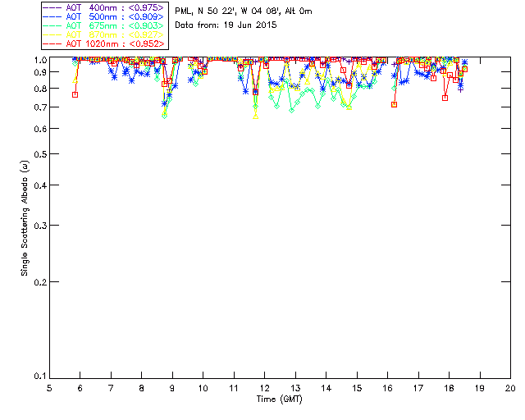Click the y-axis tick label 0.1
Viewport: 525px width, 420px height.
click(x=40, y=377)
